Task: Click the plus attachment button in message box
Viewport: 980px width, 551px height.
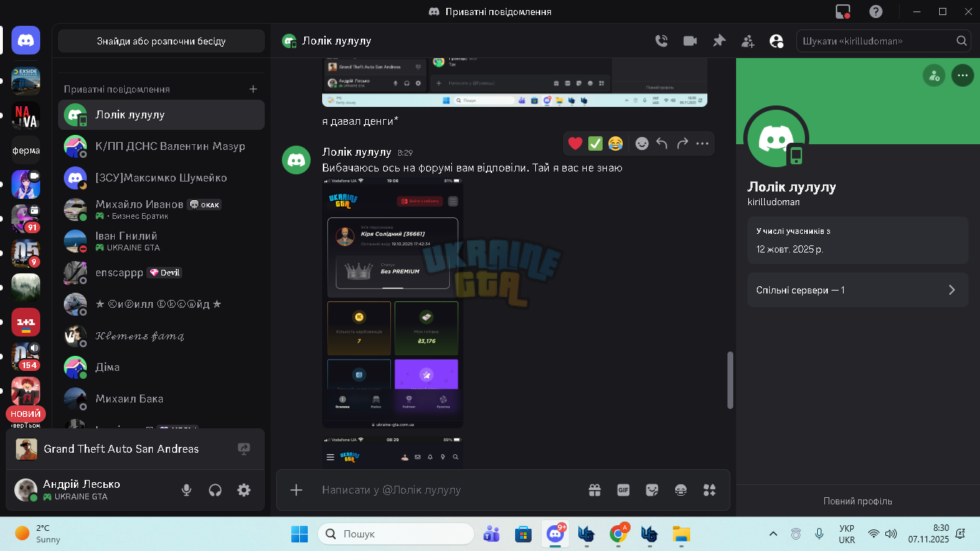Action: click(296, 490)
